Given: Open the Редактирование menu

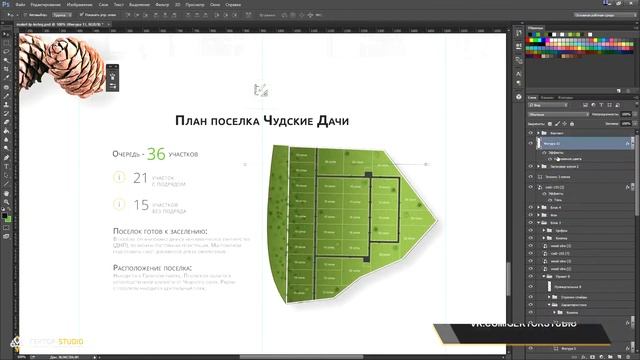Looking at the screenshot, I should (x=46, y=4).
